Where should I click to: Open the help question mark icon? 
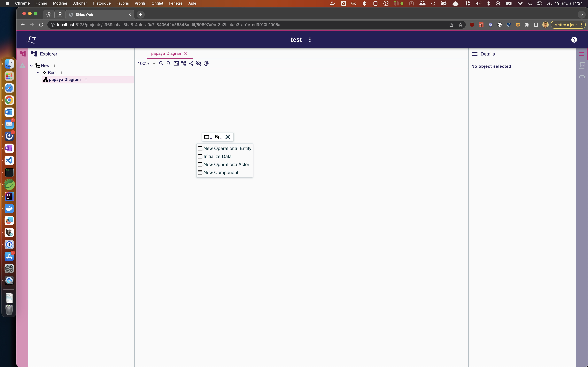coord(574,40)
